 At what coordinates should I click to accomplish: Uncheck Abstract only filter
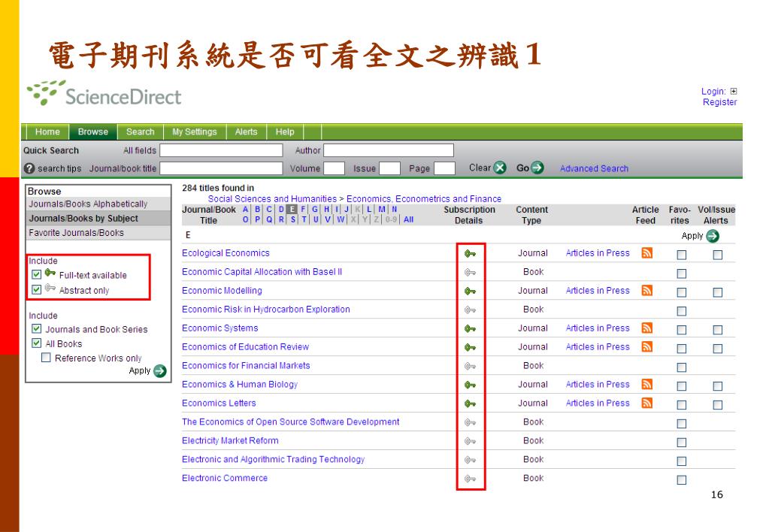[x=36, y=289]
